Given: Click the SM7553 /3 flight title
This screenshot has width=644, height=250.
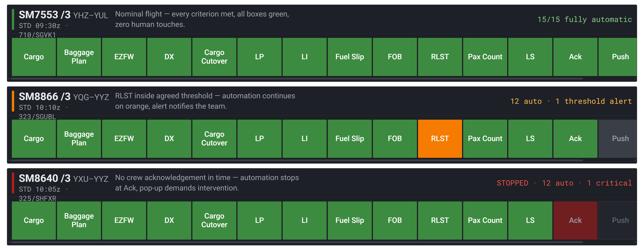Looking at the screenshot, I should point(45,15).
